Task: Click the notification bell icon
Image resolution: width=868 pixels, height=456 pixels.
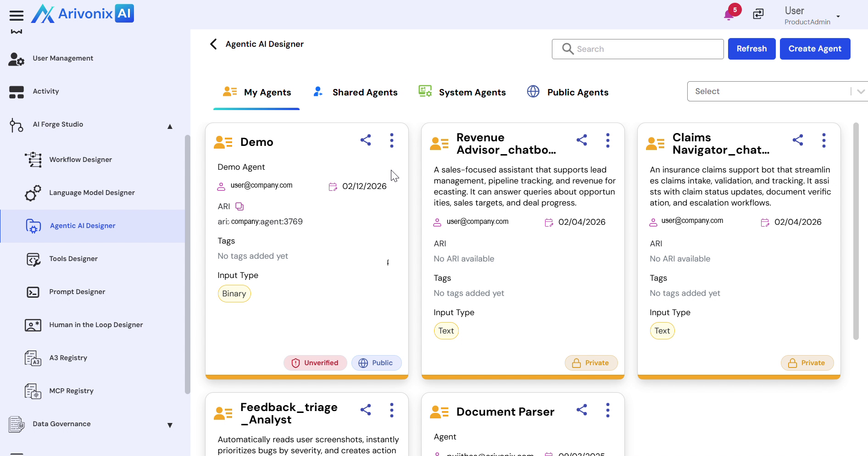Action: pos(729,15)
